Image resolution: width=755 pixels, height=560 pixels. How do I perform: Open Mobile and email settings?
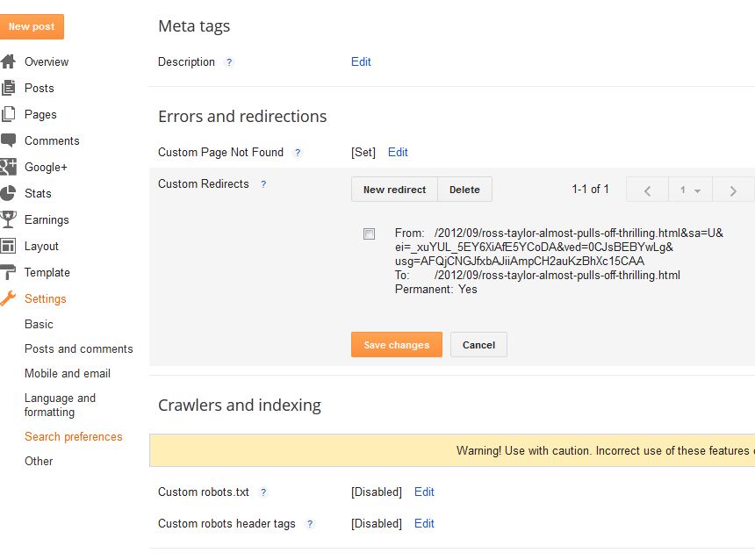(x=68, y=373)
